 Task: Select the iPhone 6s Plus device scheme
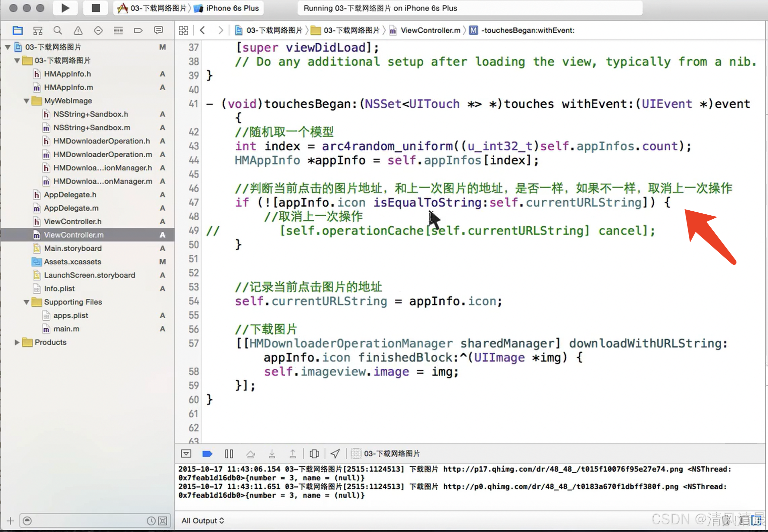click(232, 8)
